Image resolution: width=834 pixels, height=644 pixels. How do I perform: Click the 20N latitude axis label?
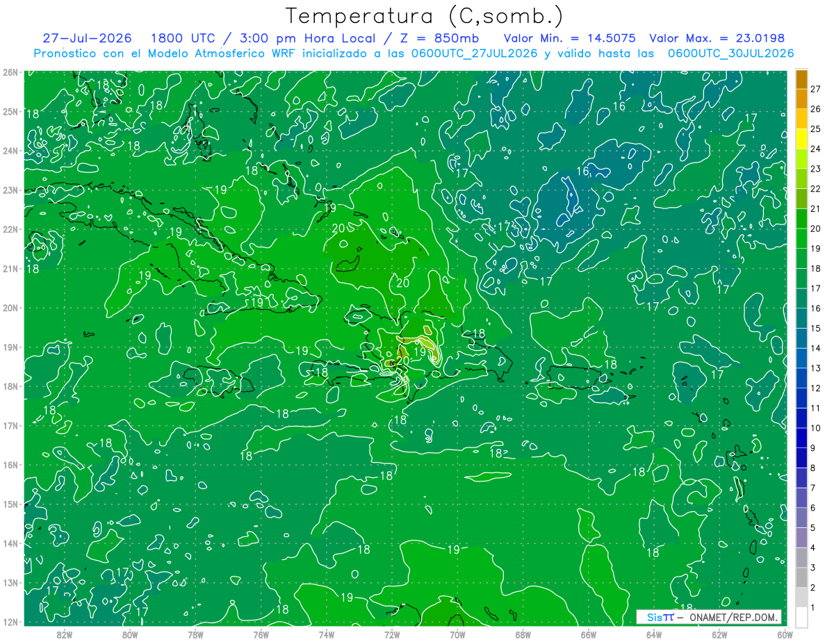click(x=10, y=308)
